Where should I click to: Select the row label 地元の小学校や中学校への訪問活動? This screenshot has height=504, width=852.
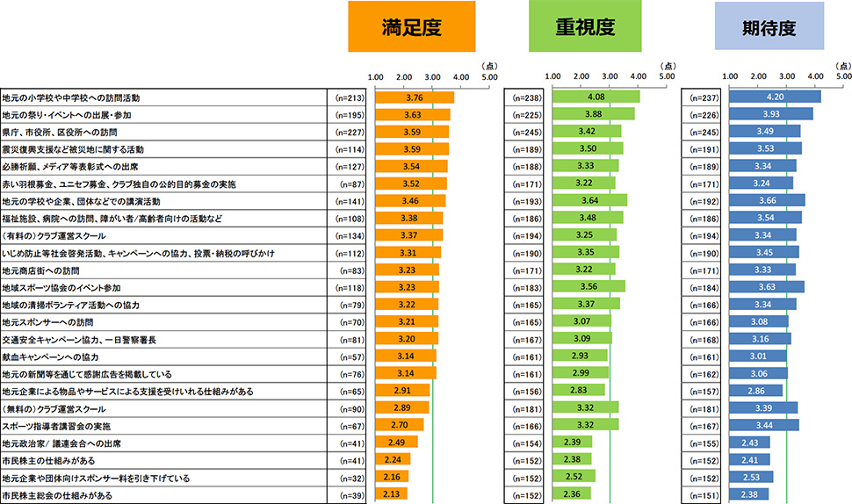(71, 98)
